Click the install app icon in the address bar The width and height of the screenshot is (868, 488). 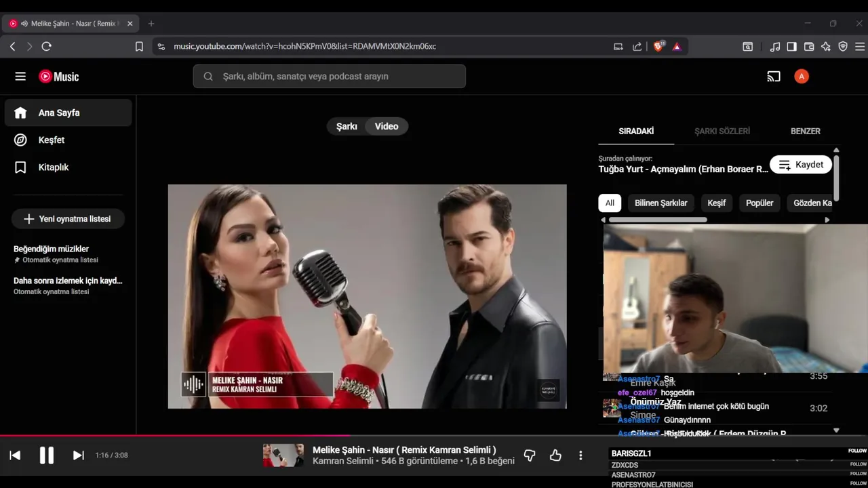pyautogui.click(x=618, y=46)
